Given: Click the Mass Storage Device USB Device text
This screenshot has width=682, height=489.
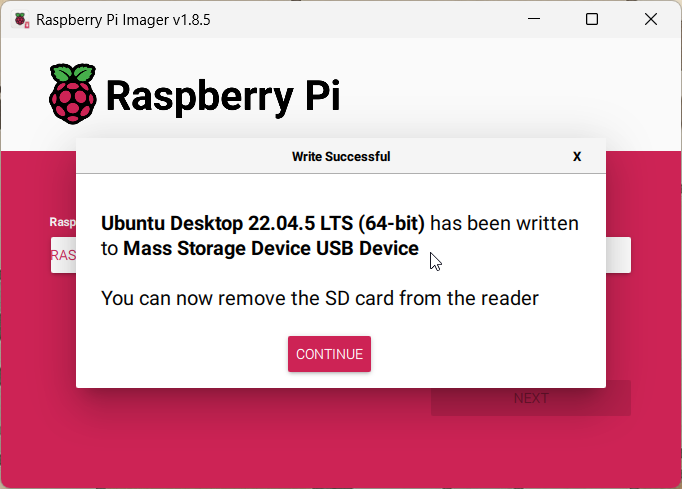Looking at the screenshot, I should click(x=270, y=248).
